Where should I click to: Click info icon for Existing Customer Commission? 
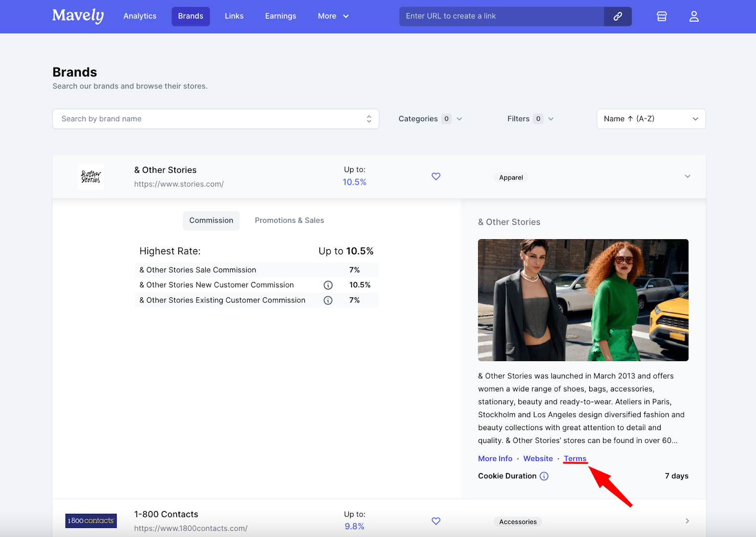(x=328, y=300)
